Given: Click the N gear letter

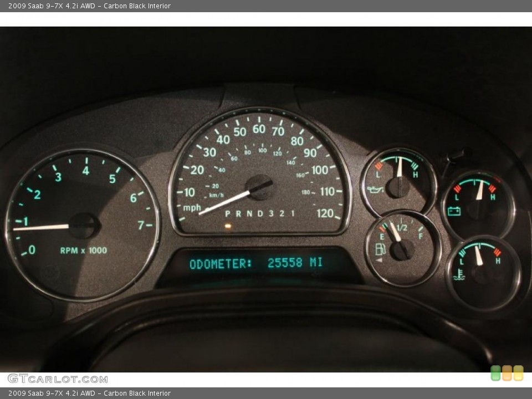Looking at the screenshot, I should tap(249, 214).
